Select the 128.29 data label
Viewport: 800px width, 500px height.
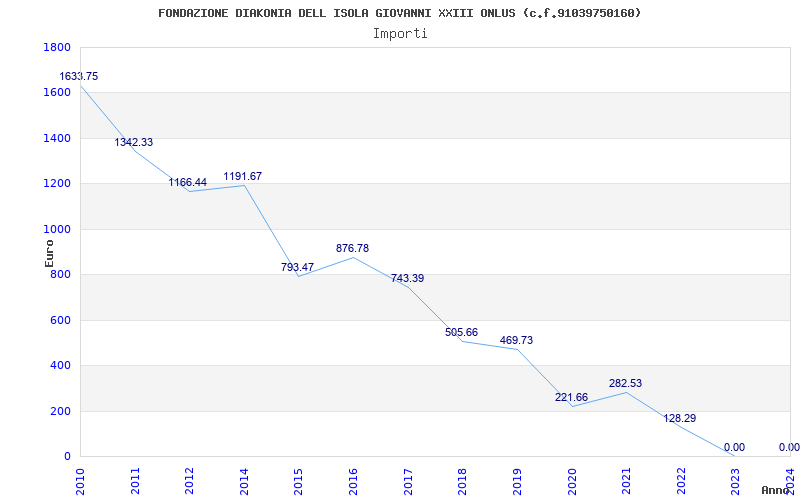coord(680,418)
